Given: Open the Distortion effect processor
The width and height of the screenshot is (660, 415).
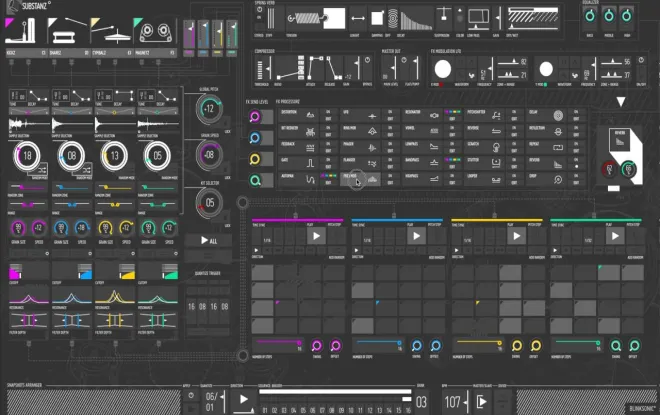Looking at the screenshot, I should [x=298, y=115].
